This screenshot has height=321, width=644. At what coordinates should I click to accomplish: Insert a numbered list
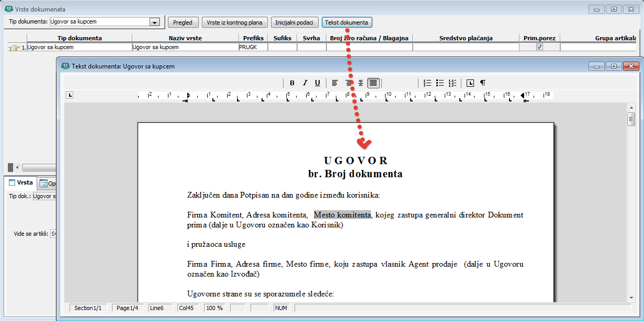pos(427,83)
